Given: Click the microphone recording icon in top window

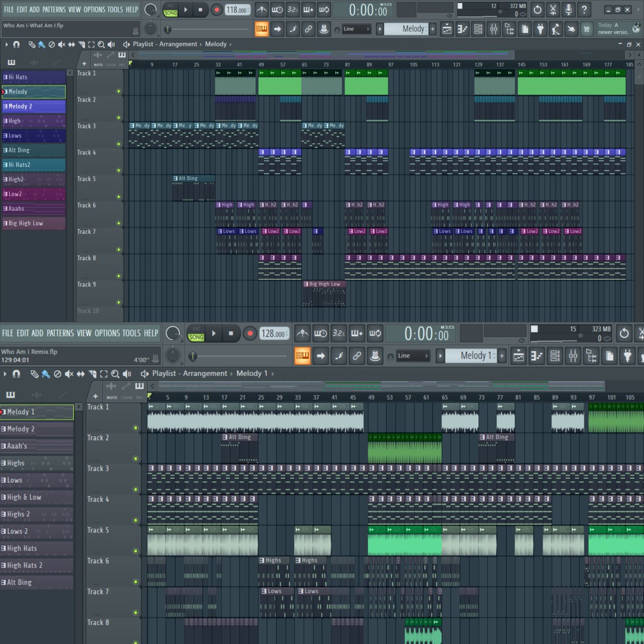Looking at the screenshot, I should 569,10.
